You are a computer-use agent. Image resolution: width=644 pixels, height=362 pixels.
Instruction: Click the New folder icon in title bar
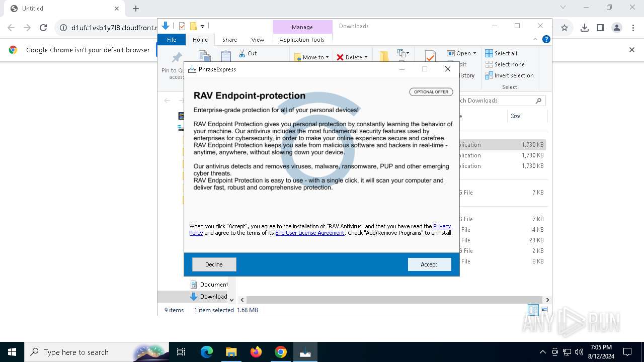click(193, 26)
